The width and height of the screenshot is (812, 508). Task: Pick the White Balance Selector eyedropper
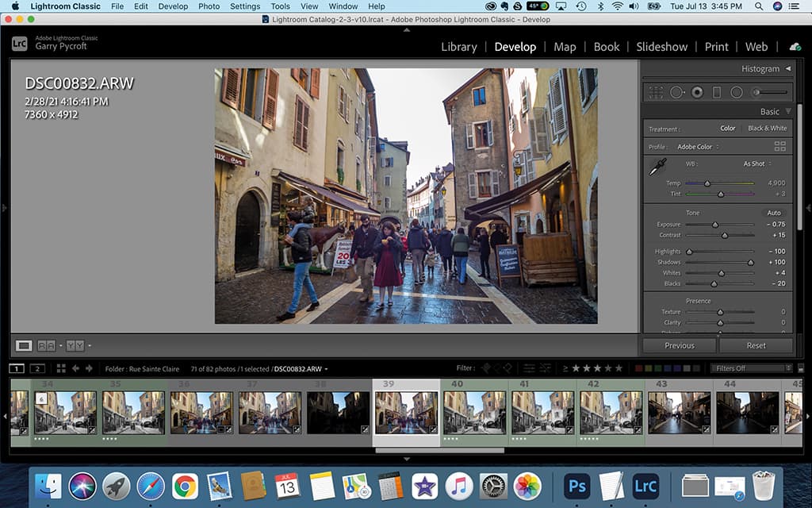(x=657, y=167)
